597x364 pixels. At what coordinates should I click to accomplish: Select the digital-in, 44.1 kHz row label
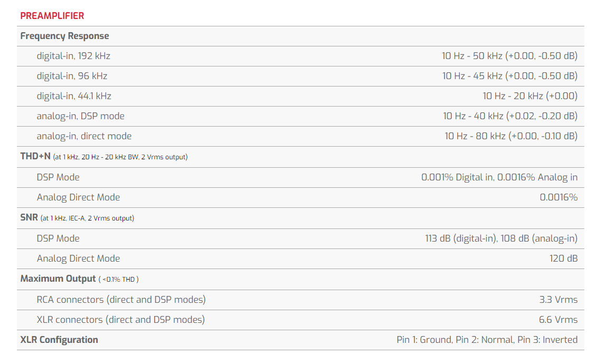pos(74,96)
